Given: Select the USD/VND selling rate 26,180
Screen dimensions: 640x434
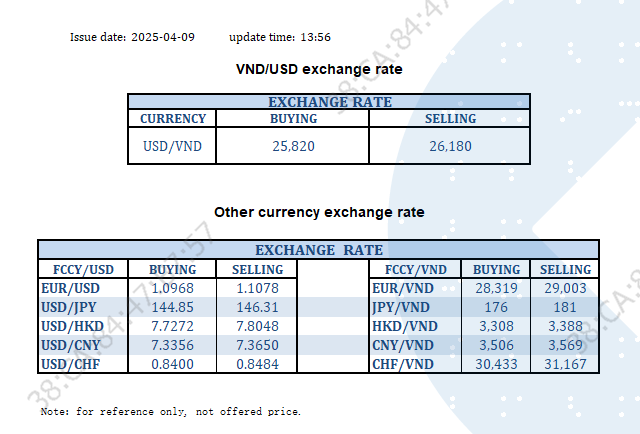Looking at the screenshot, I should pyautogui.click(x=450, y=146).
